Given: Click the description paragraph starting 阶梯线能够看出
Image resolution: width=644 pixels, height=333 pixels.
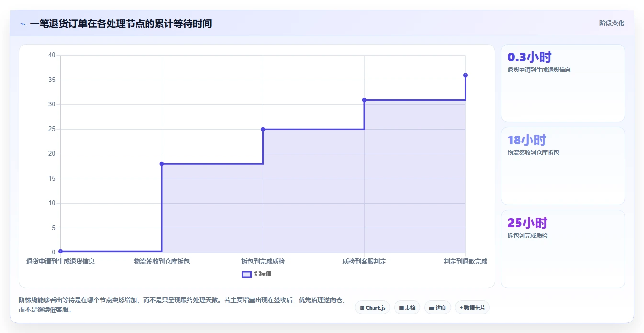Looking at the screenshot, I should pos(182,305).
